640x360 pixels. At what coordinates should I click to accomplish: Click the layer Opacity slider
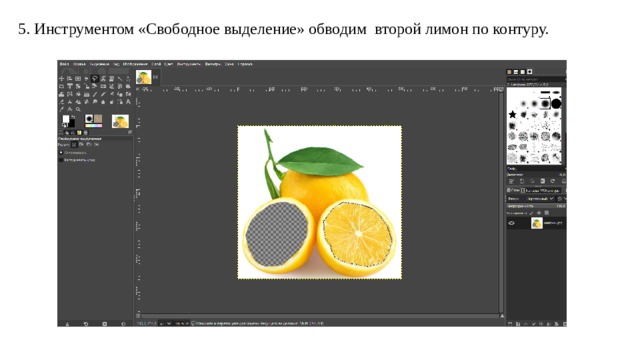tap(536, 206)
